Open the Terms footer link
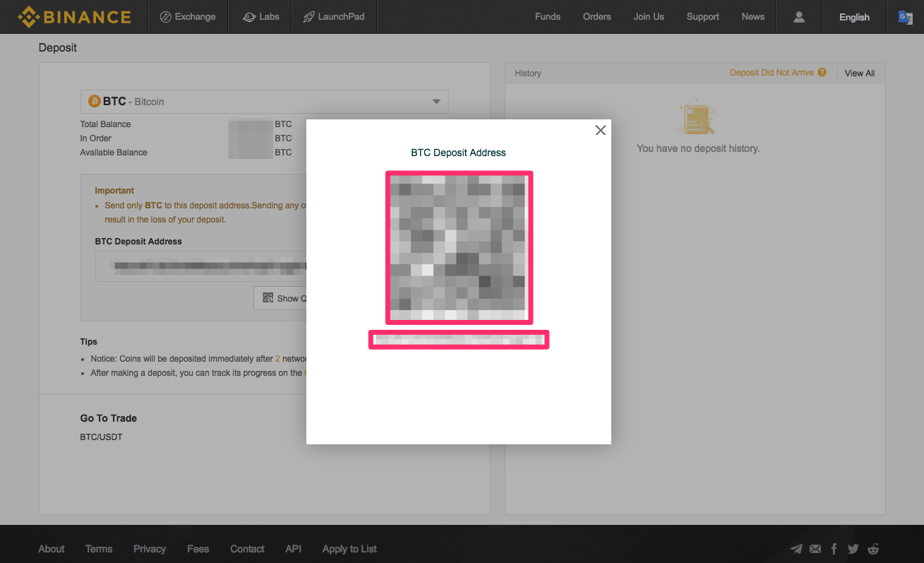 click(x=99, y=549)
